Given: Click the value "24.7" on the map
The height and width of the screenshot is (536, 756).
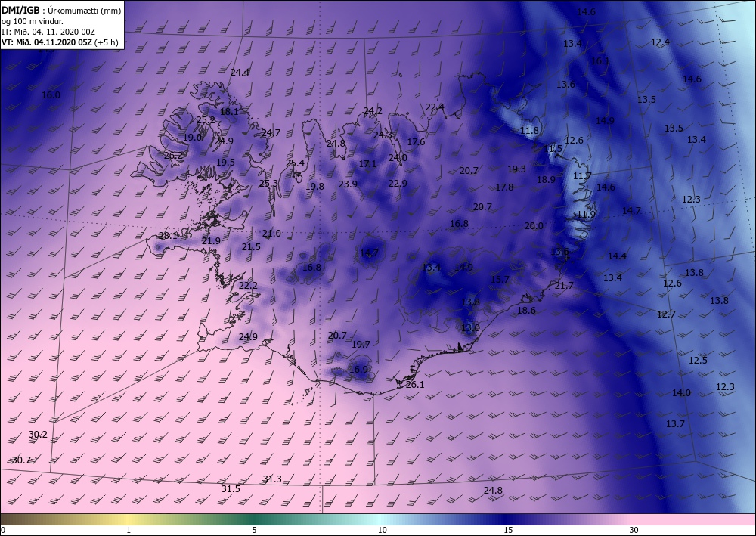Looking at the screenshot, I should [271, 132].
